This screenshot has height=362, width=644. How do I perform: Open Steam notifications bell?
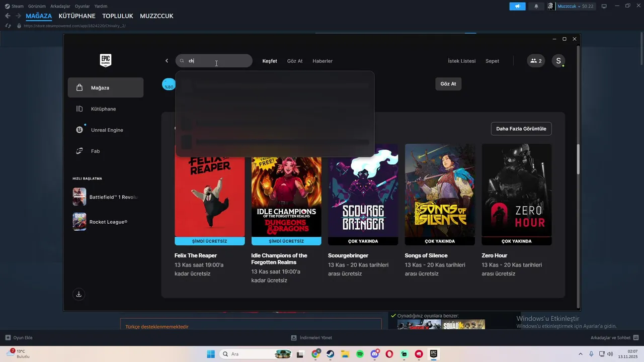tap(536, 7)
